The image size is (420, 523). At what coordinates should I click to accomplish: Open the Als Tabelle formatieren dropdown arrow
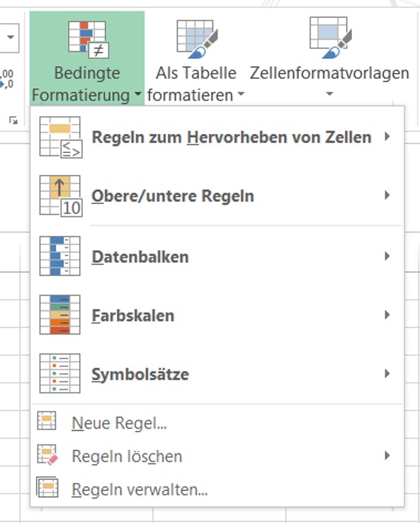[241, 94]
